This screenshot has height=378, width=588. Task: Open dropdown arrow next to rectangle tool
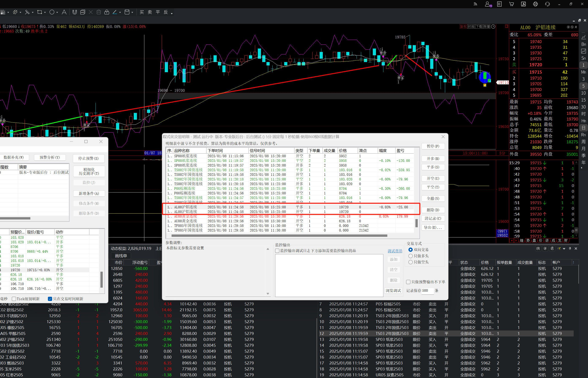pos(45,12)
